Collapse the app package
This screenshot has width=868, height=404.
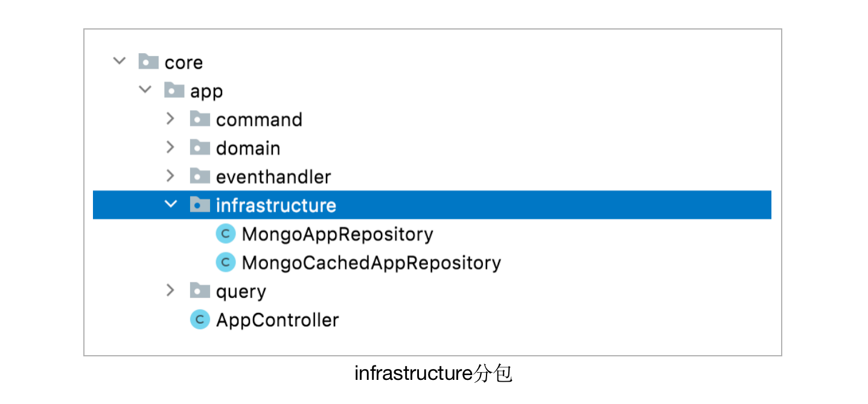pyautogui.click(x=145, y=90)
